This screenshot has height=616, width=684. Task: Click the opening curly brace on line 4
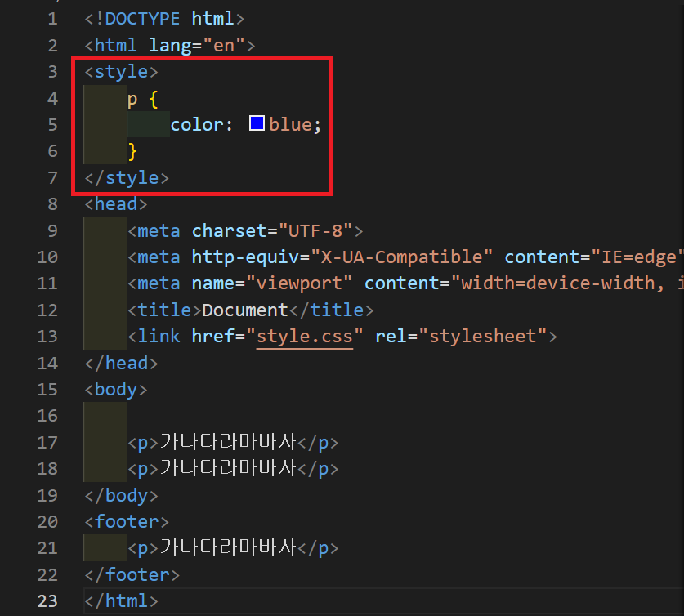tap(154, 100)
